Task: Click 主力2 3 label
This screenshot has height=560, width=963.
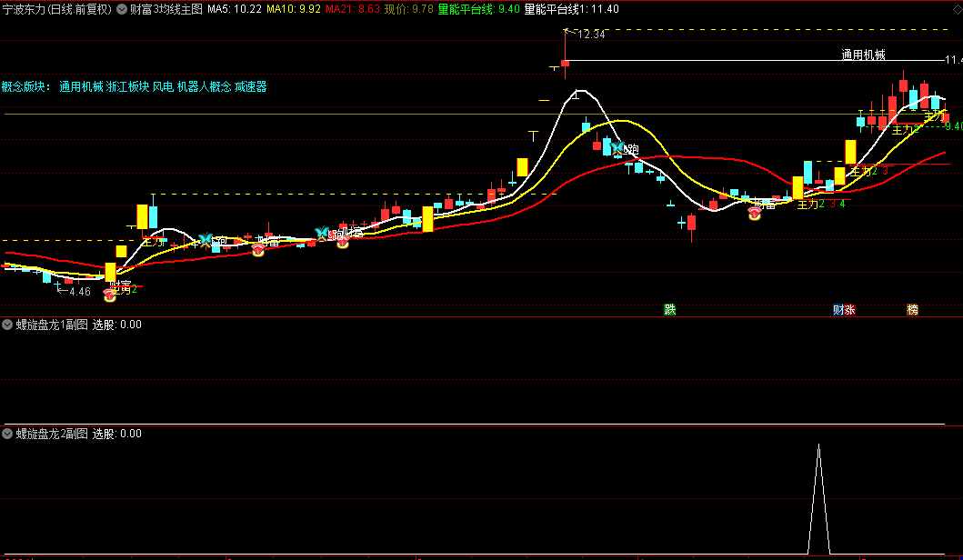Action: pyautogui.click(x=869, y=171)
